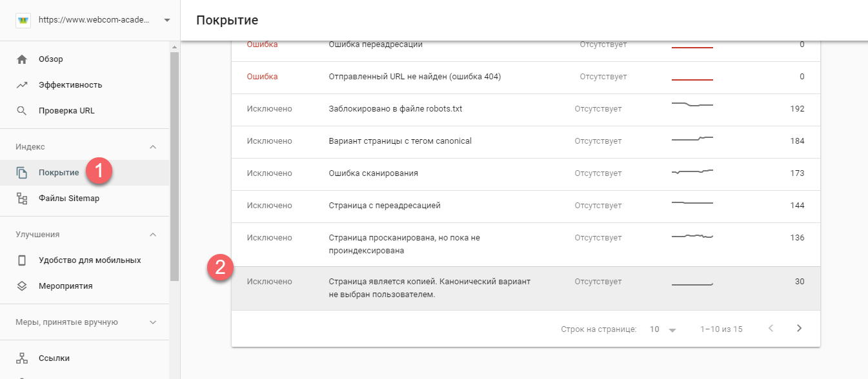Open the site property selector dropdown
868x379 pixels.
pyautogui.click(x=167, y=20)
